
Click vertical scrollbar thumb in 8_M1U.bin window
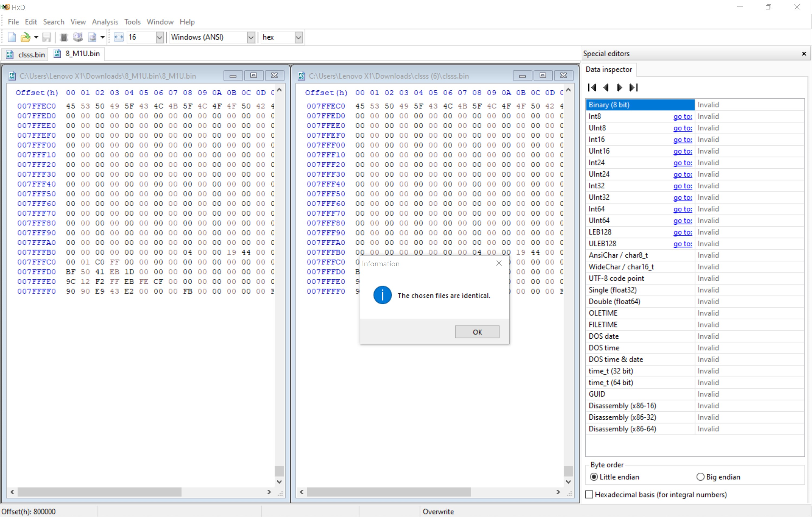point(279,471)
